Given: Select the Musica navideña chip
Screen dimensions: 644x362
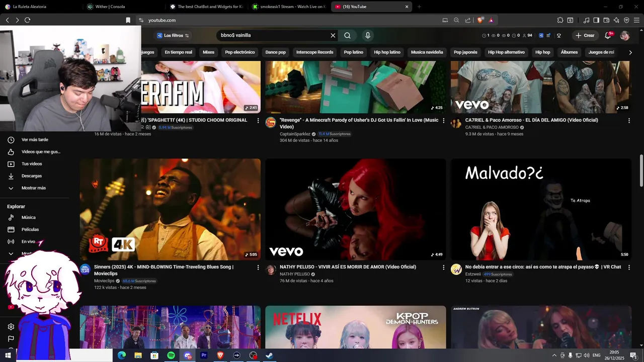Looking at the screenshot, I should pos(427,52).
